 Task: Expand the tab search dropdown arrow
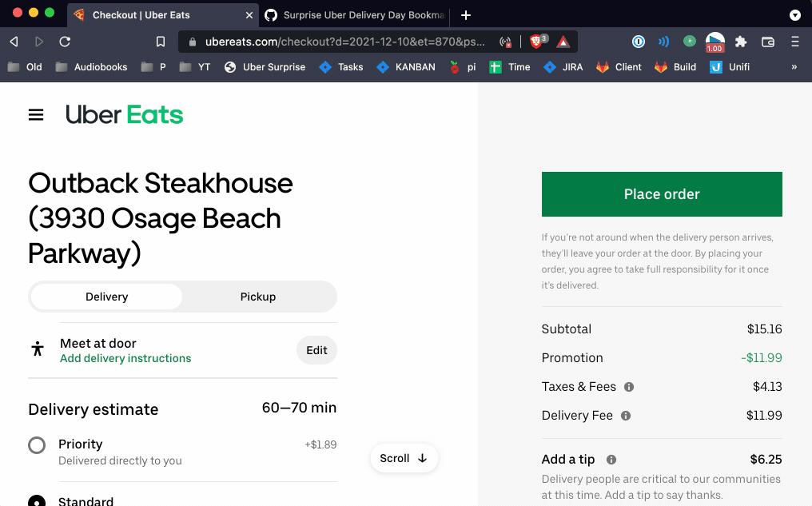pyautogui.click(x=794, y=15)
